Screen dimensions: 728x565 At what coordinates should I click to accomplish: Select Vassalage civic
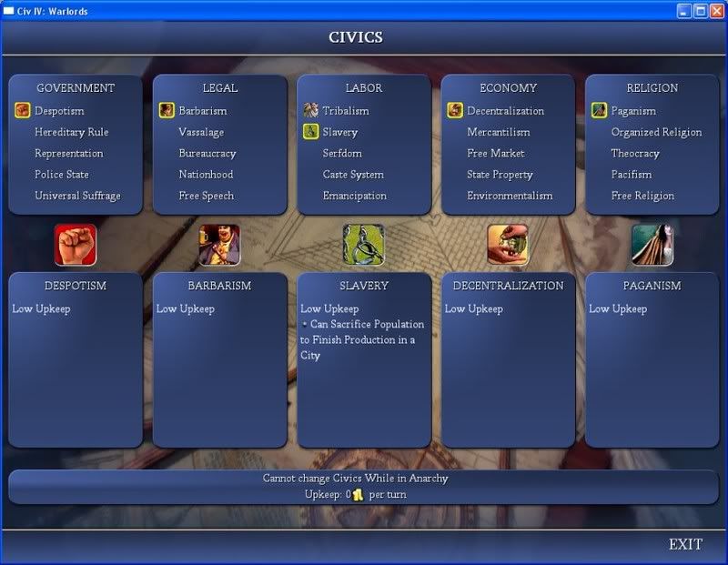[201, 132]
